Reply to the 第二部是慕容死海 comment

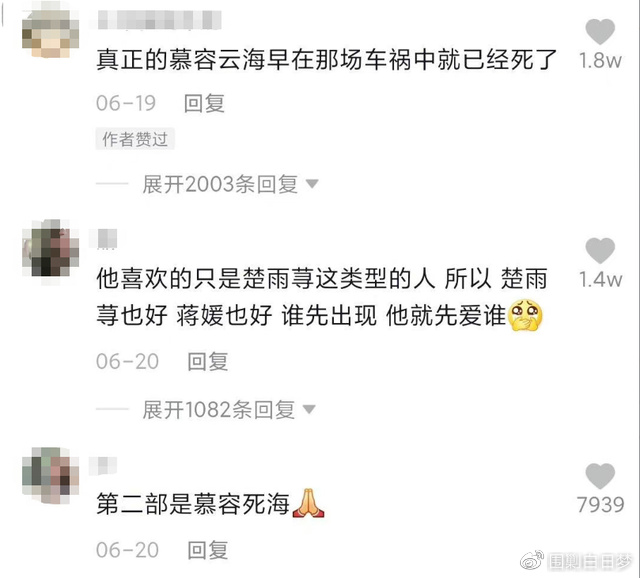(x=207, y=550)
